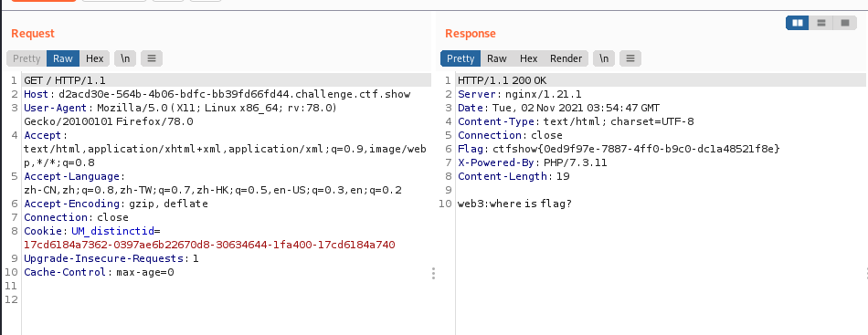The width and height of the screenshot is (868, 335).
Task: Click the Host header name in request
Action: (37, 94)
